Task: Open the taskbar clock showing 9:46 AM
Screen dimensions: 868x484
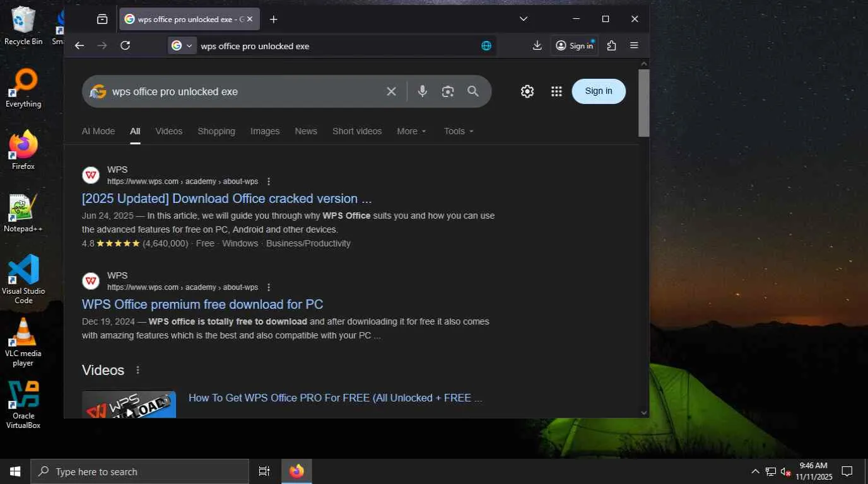Action: (814, 471)
